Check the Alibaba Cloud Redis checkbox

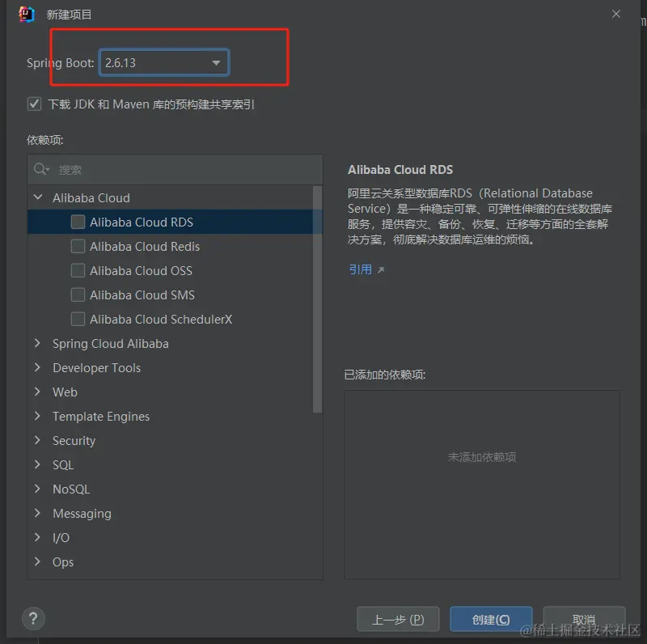[x=78, y=246]
